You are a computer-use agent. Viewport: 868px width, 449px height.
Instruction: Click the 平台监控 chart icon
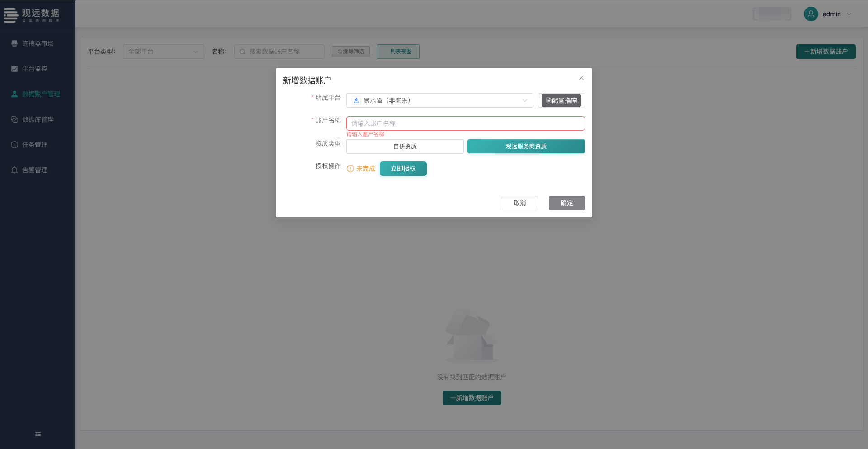click(x=14, y=69)
